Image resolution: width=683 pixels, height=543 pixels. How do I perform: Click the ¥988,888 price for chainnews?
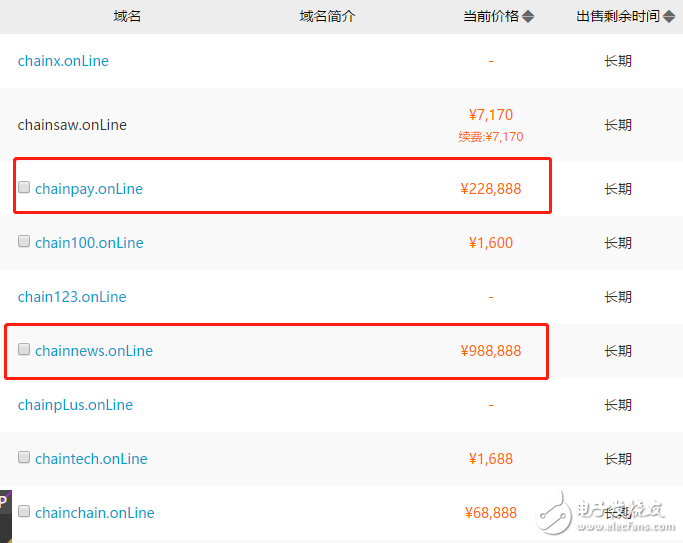(491, 351)
